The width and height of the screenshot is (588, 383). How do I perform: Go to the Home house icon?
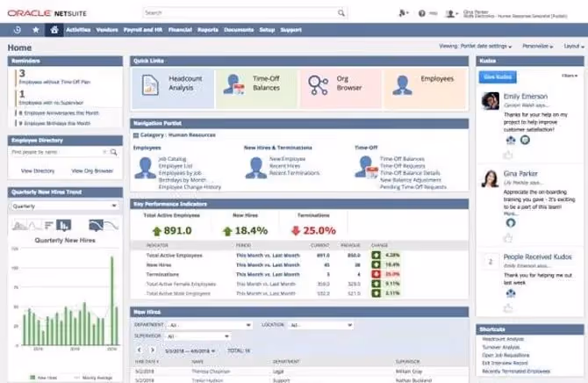pos(54,30)
